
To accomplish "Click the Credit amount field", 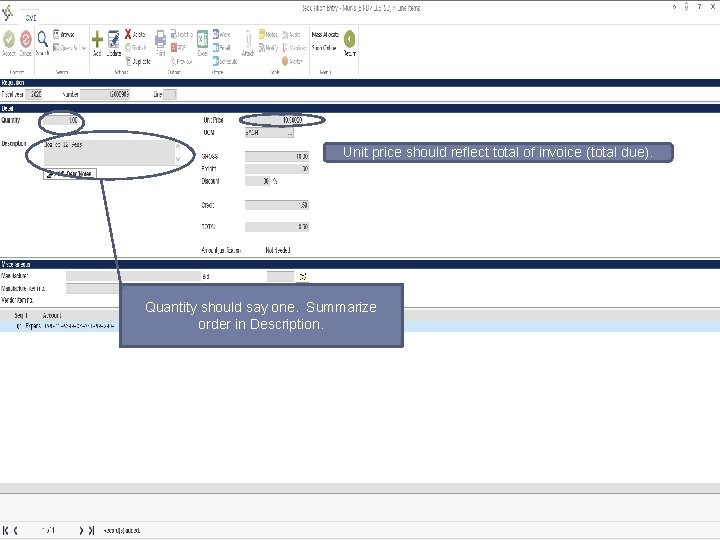I will click(x=277, y=205).
